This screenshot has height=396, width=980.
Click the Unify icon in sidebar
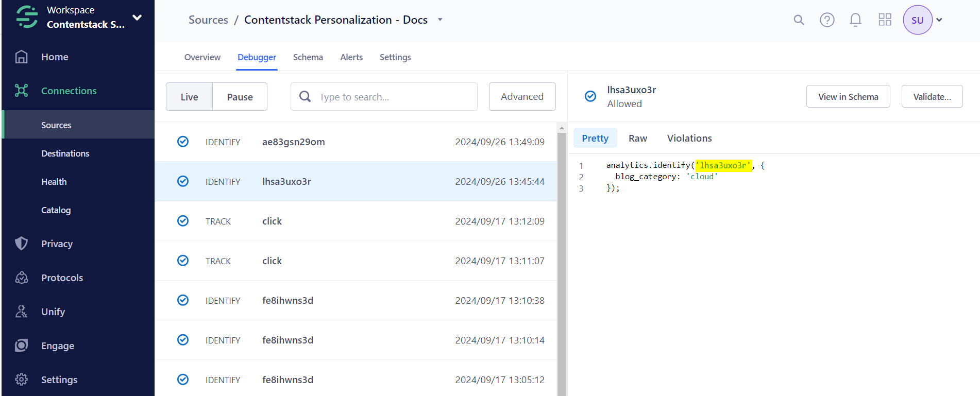click(22, 312)
